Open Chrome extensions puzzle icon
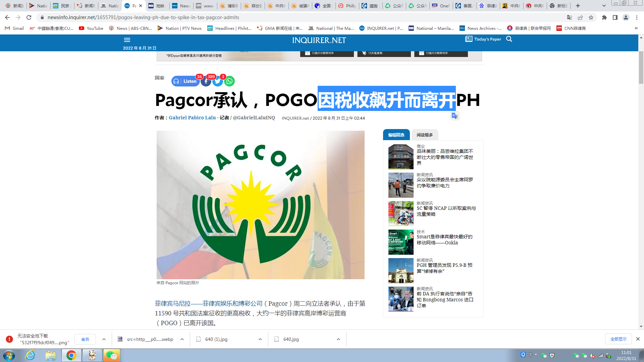 click(x=604, y=17)
